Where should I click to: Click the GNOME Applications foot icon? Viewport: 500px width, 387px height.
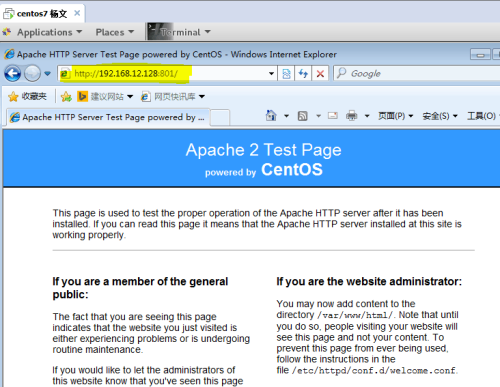coord(7,32)
